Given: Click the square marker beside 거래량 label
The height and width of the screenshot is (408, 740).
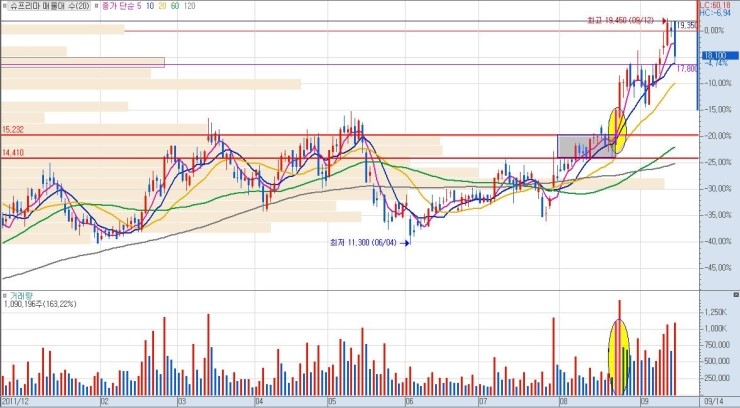Looking at the screenshot, I should tap(6, 297).
